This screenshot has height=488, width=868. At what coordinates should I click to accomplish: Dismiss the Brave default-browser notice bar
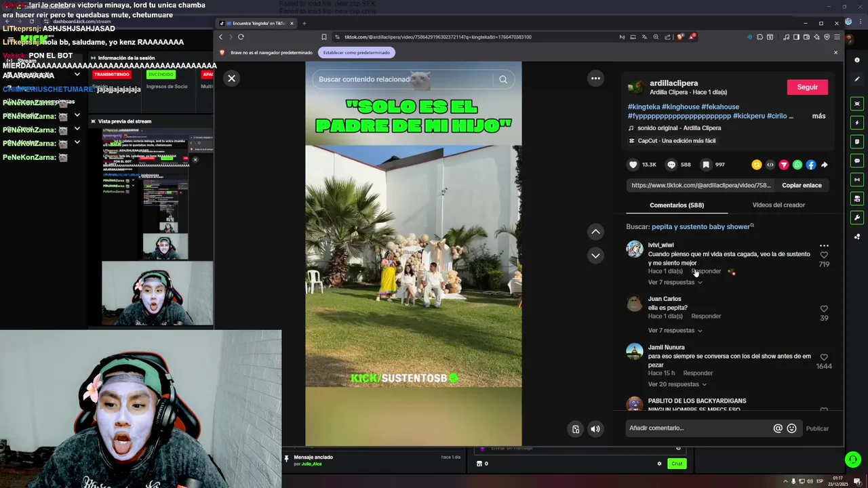835,52
